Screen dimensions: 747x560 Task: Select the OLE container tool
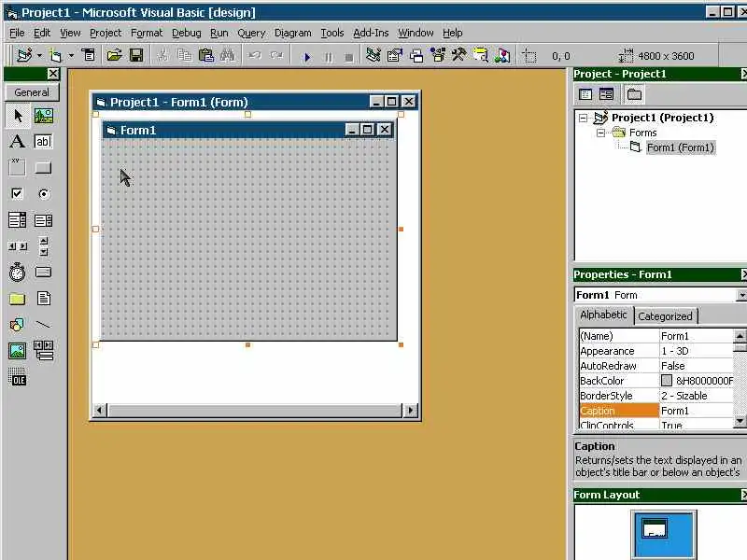18,377
